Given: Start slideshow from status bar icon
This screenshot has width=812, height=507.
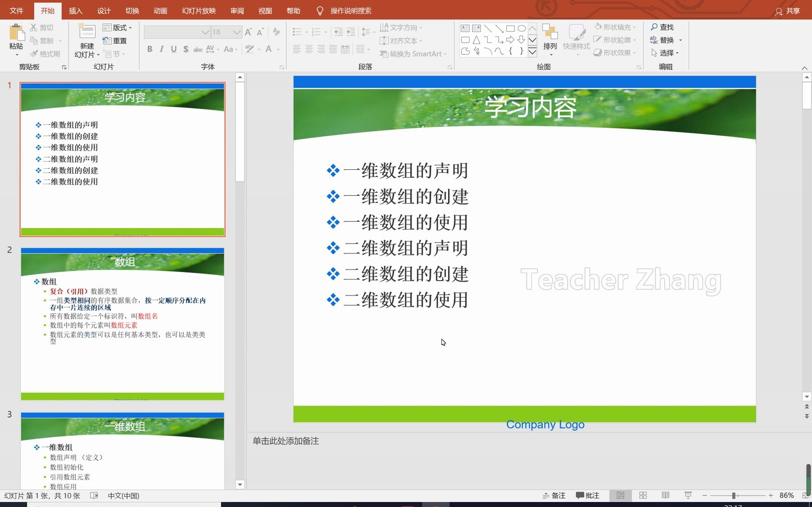Looking at the screenshot, I should point(688,495).
